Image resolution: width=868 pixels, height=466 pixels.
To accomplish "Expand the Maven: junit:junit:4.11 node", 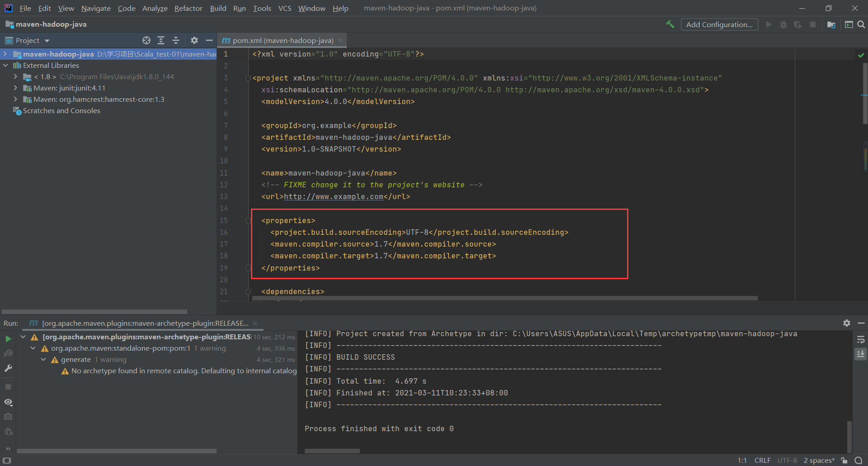I will (15, 88).
